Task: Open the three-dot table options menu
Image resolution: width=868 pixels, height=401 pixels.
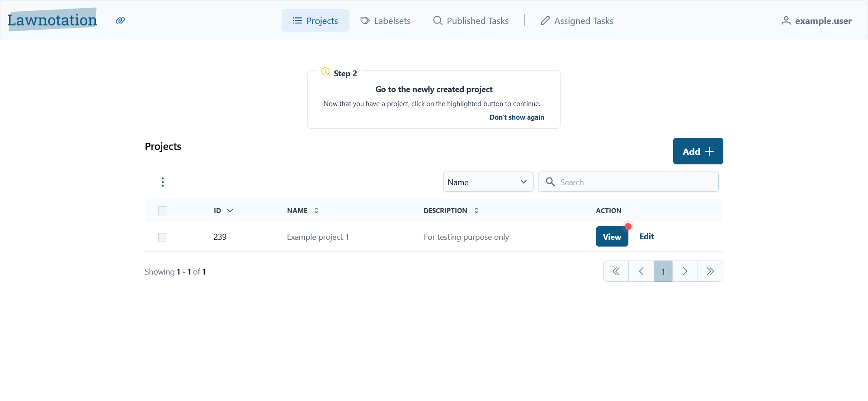Action: click(163, 182)
